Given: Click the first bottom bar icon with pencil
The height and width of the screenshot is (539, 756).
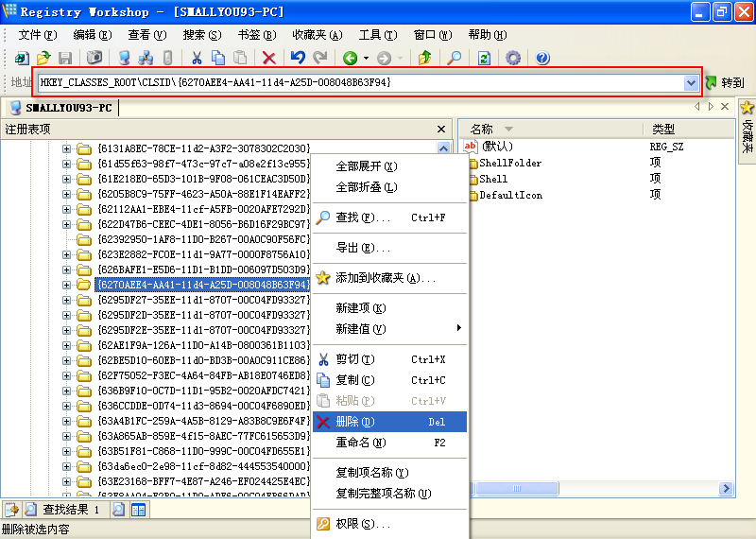Looking at the screenshot, I should coord(11,510).
